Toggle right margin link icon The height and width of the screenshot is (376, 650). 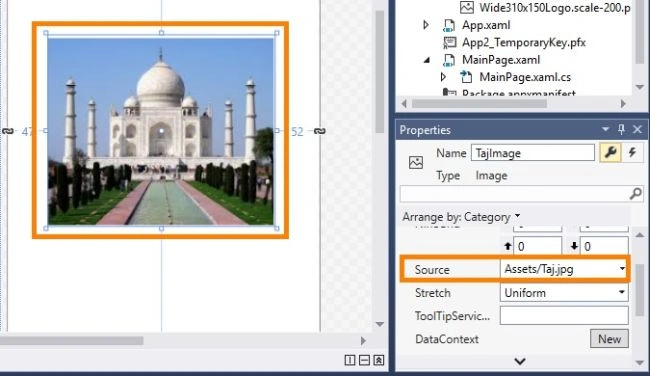pyautogui.click(x=319, y=131)
